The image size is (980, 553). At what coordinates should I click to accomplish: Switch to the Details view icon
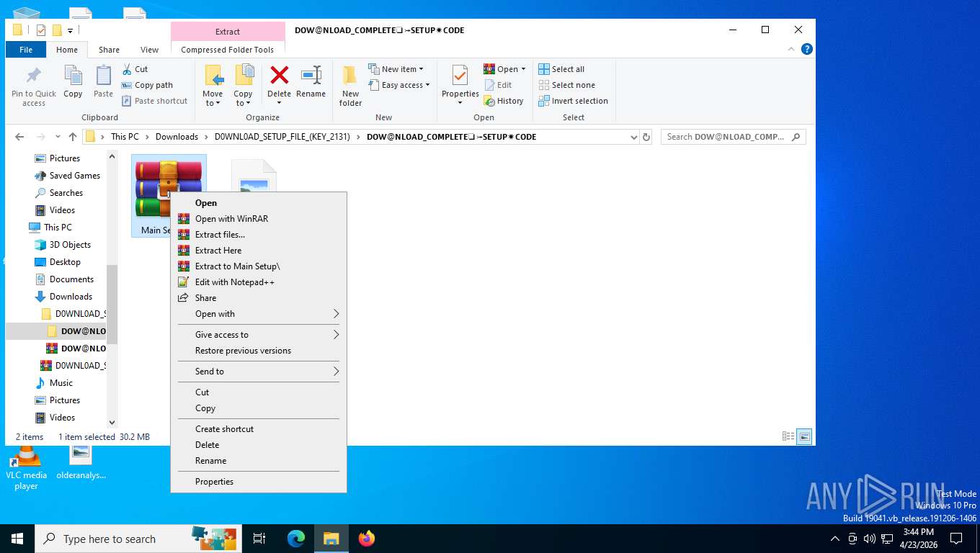(x=788, y=436)
